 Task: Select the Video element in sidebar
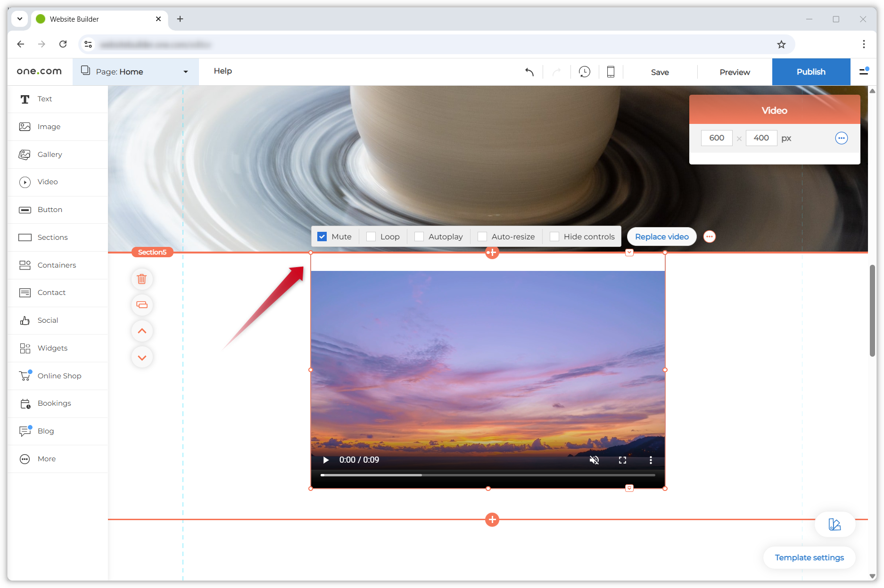[47, 182]
